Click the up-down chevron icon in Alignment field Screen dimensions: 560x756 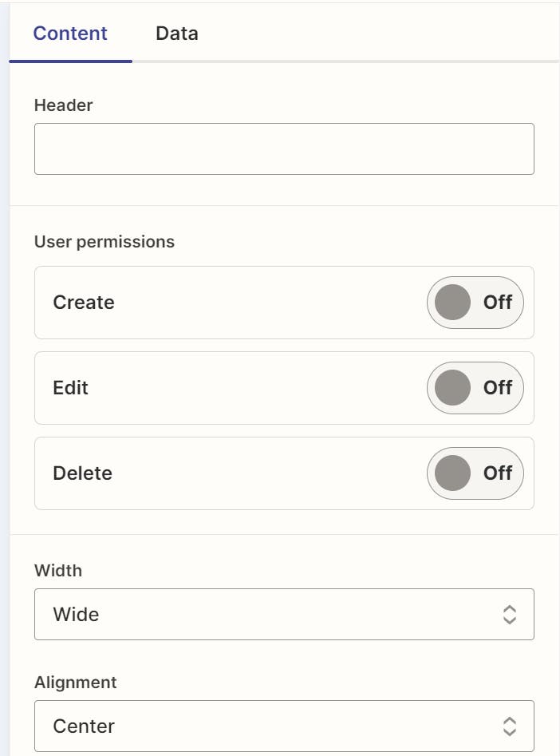tap(510, 726)
